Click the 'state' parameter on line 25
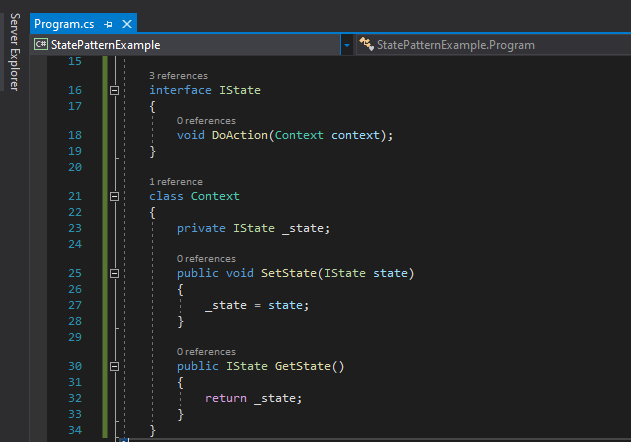Screen dimensions: 631x442 (390, 273)
